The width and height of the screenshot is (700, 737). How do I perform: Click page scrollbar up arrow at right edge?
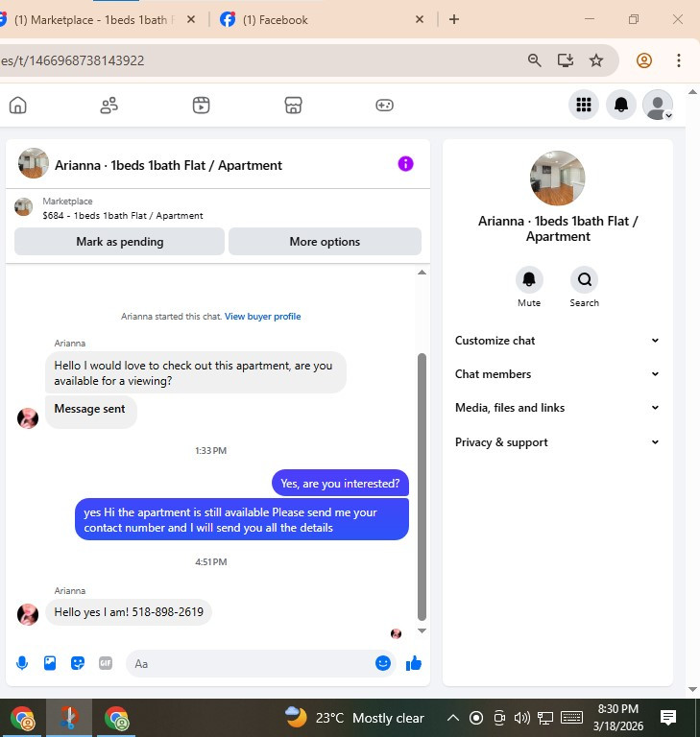point(692,92)
